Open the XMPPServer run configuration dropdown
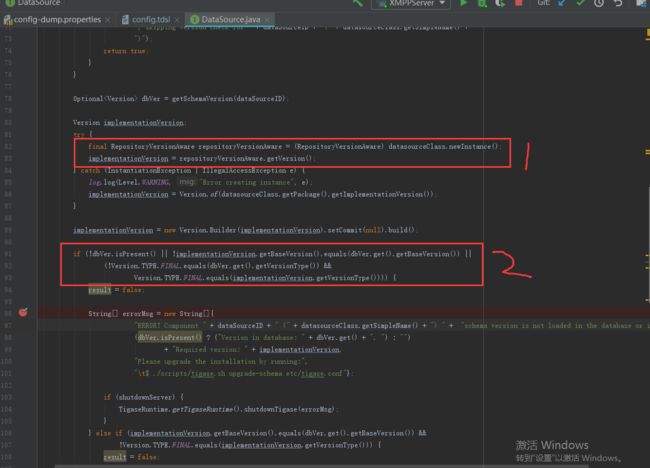 coord(411,3)
